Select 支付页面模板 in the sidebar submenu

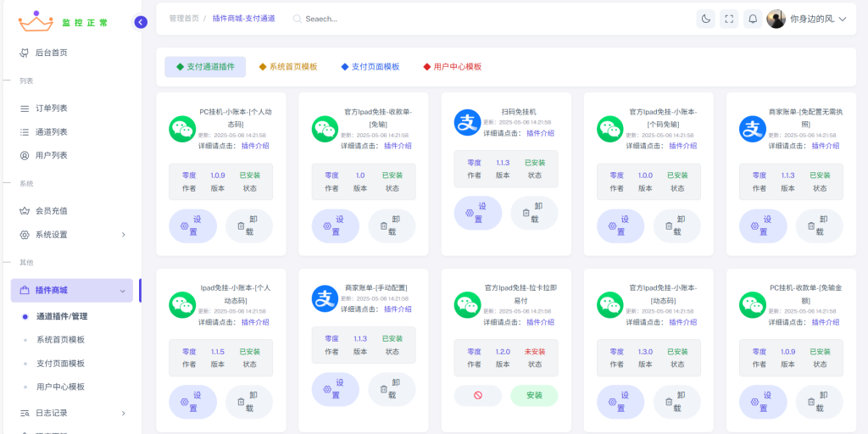(x=60, y=363)
